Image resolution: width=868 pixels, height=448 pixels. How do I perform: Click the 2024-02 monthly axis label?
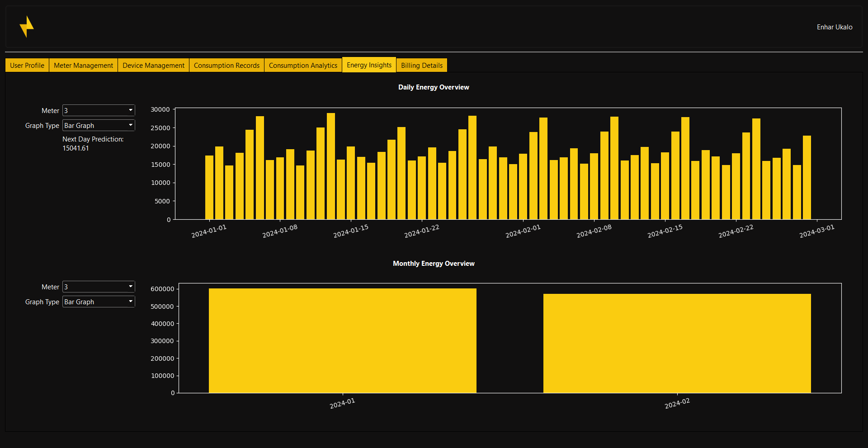[677, 403]
